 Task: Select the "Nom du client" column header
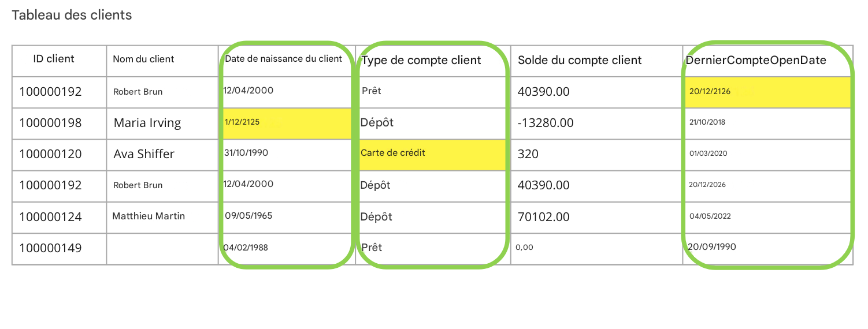click(x=143, y=59)
